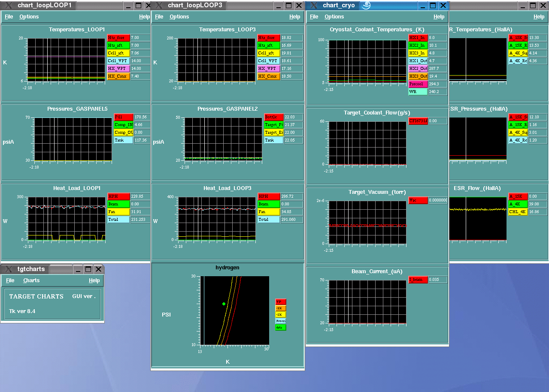
Task: Click HX2_Out legend in Cryostat_Coolant_Temperatures
Action: click(418, 69)
